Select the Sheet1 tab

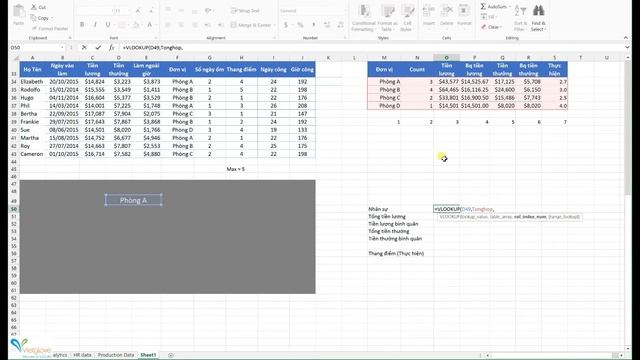pos(148,355)
